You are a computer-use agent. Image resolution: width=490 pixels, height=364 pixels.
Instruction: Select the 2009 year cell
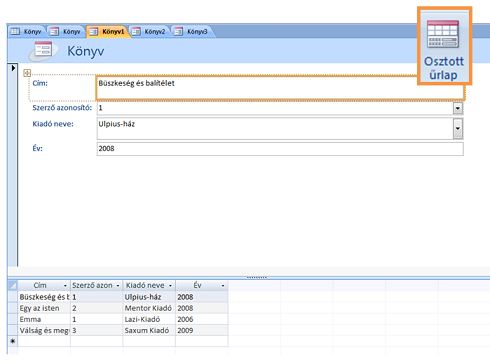click(x=202, y=330)
